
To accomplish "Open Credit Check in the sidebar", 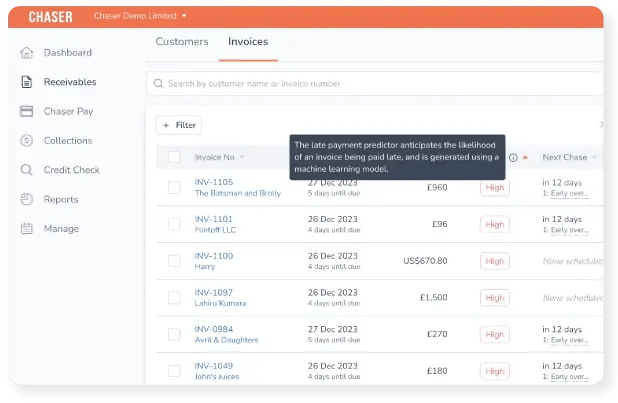I will point(72,170).
